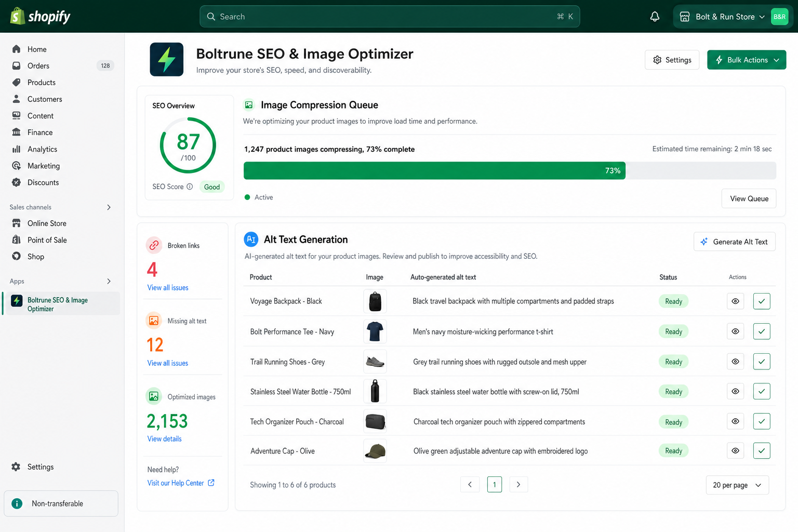Select Boltrune SEO & Image Optimizer app item
This screenshot has height=532, width=798.
pyautogui.click(x=62, y=304)
